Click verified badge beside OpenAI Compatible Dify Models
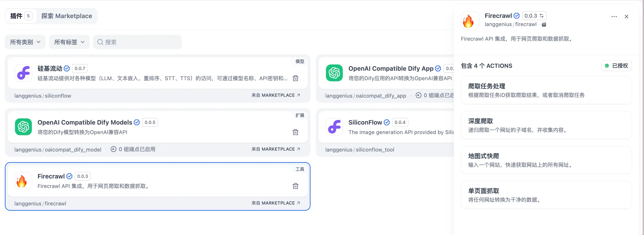Screen dimensions: 644x235 click(x=137, y=122)
